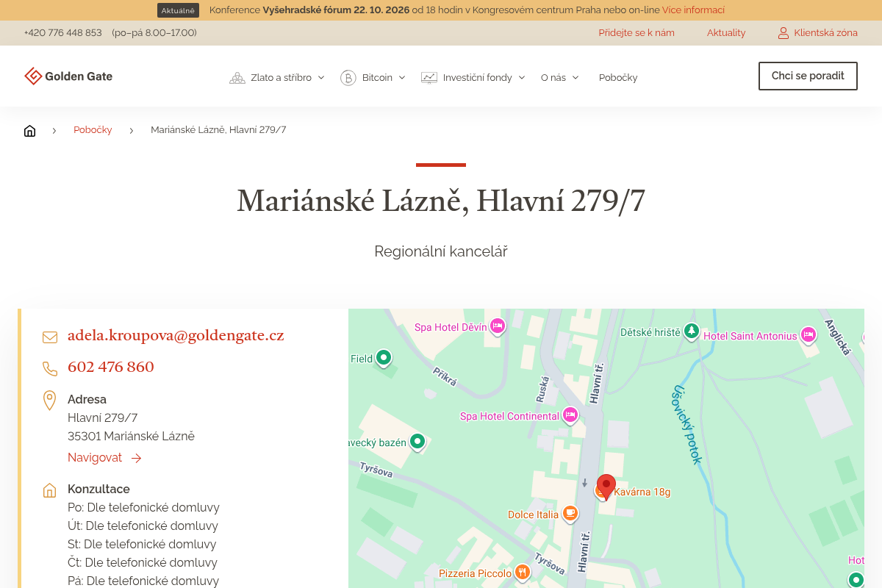Viewport: 882px width, 588px height.
Task: Open Přidejte se k nám link
Action: click(637, 33)
